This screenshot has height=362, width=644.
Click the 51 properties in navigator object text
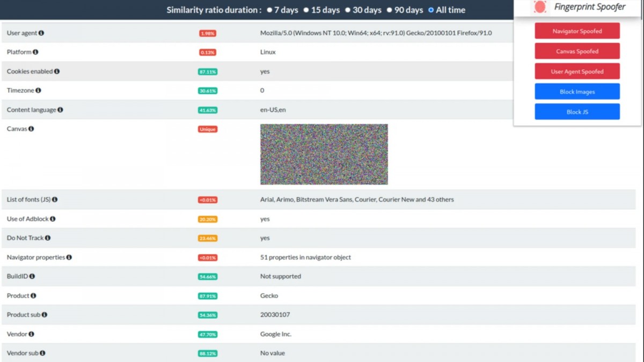click(x=305, y=257)
